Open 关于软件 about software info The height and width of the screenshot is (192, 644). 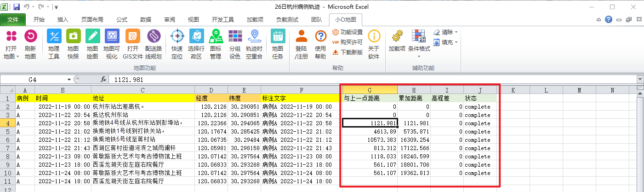374,45
